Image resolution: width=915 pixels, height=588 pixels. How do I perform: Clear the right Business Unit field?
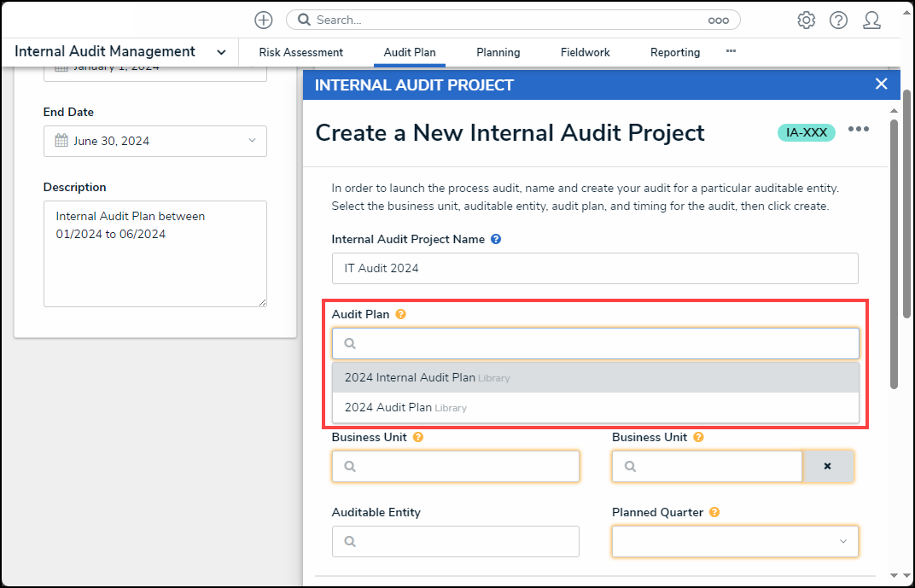click(x=827, y=467)
